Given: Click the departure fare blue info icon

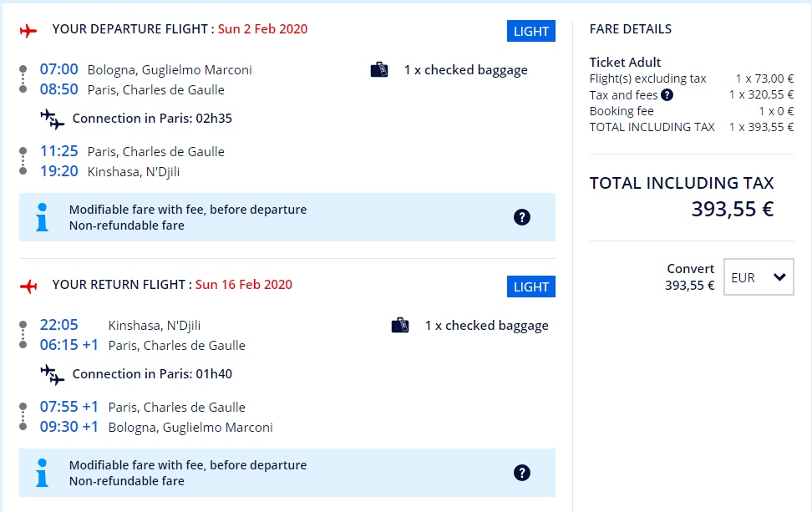Looking at the screenshot, I should [43, 217].
